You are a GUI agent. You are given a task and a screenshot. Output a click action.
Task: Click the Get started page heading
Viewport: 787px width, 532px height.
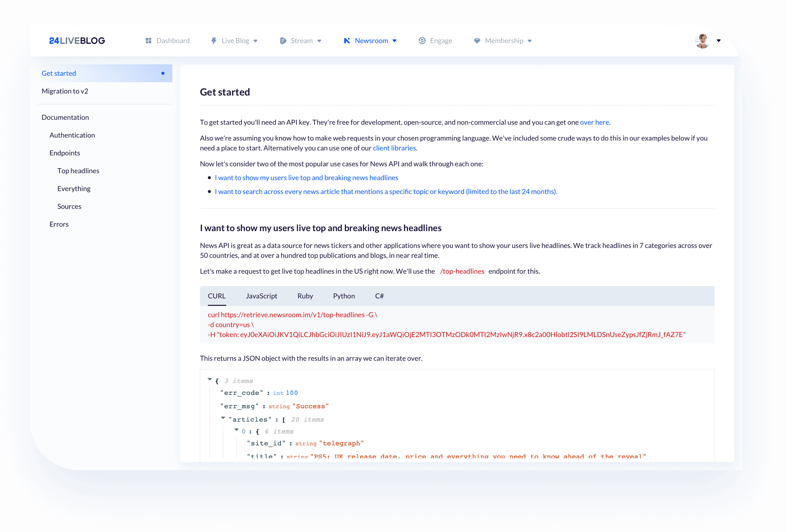(x=225, y=92)
